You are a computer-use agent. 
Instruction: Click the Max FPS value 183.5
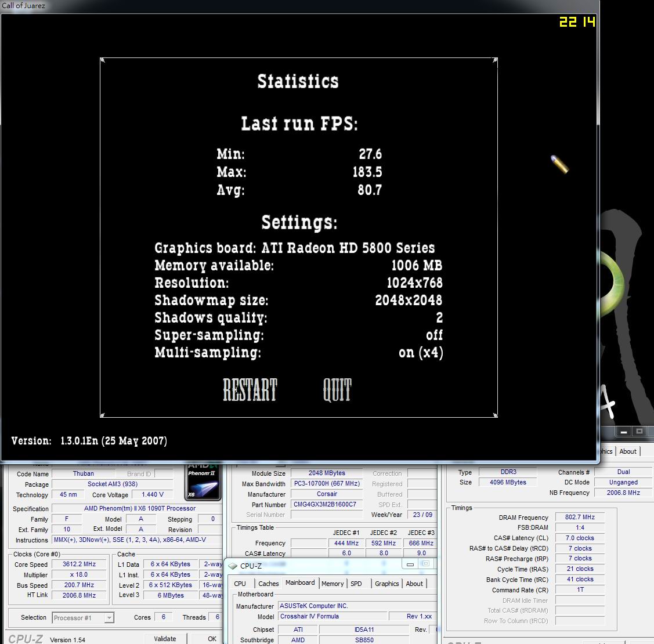(367, 172)
